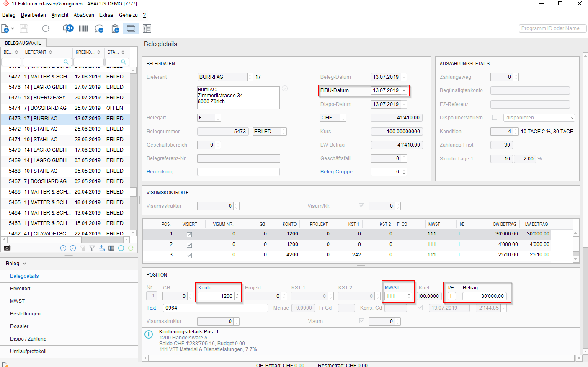
Task: Open the Extras menu
Action: (106, 15)
